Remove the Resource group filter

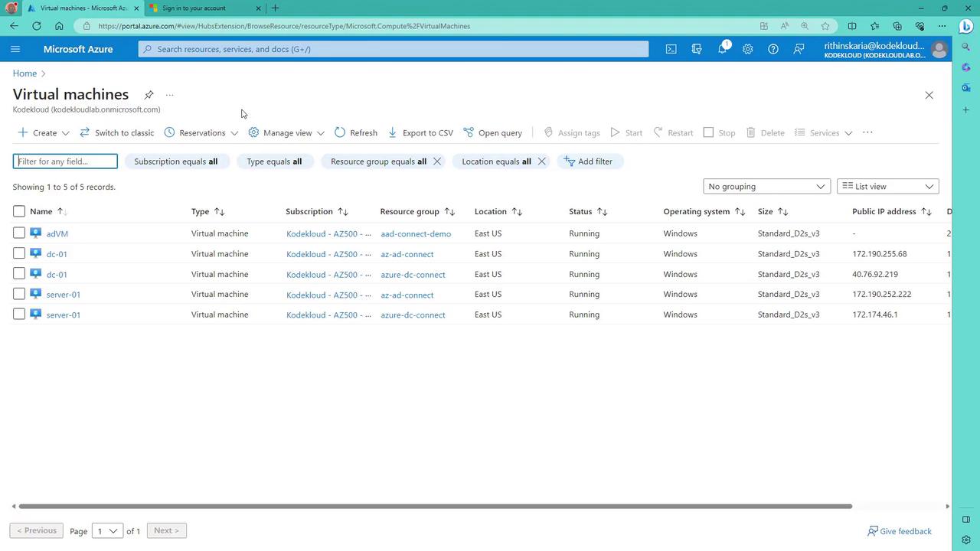[x=437, y=161]
